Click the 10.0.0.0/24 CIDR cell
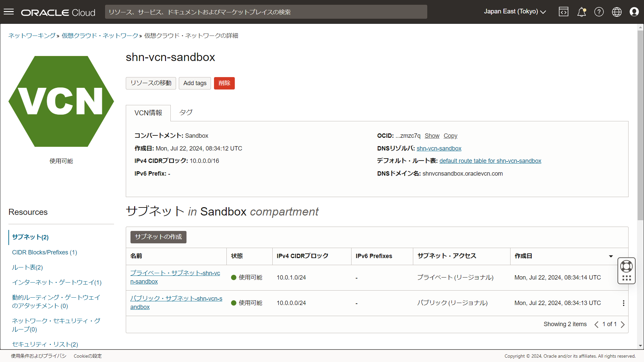The height and width of the screenshot is (362, 644). pos(291,303)
